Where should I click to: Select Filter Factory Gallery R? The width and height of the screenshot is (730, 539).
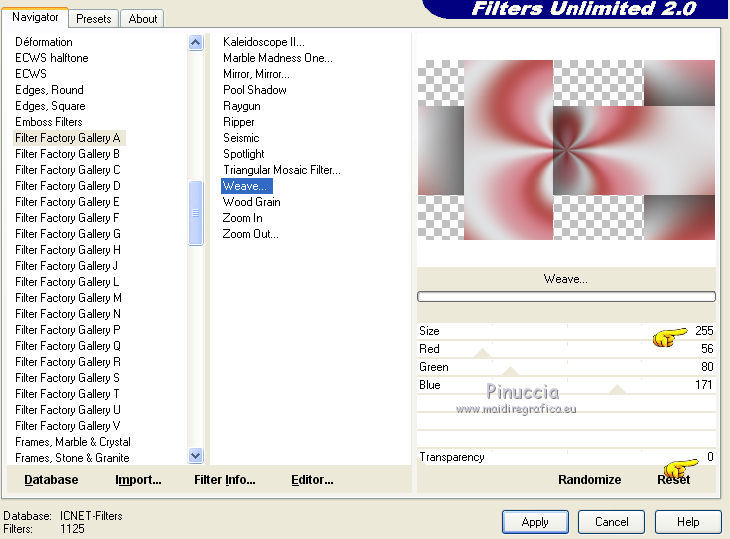coord(68,361)
